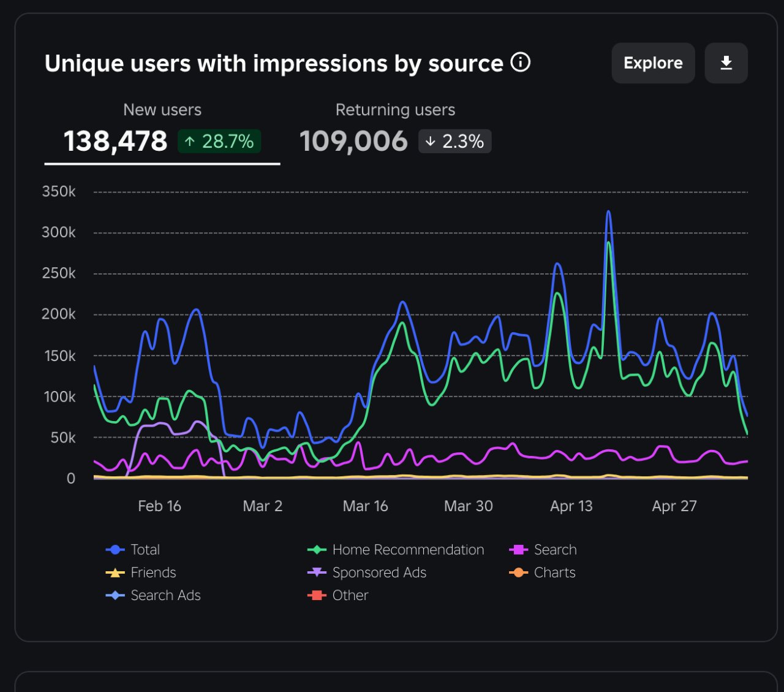The width and height of the screenshot is (784, 692).
Task: Toggle the Search series in the legend
Action: (543, 550)
